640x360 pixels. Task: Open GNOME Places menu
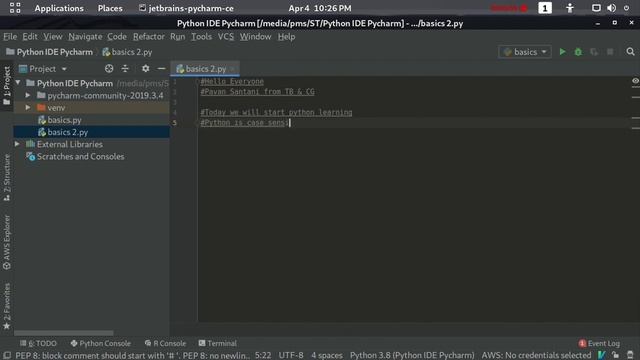coord(110,8)
